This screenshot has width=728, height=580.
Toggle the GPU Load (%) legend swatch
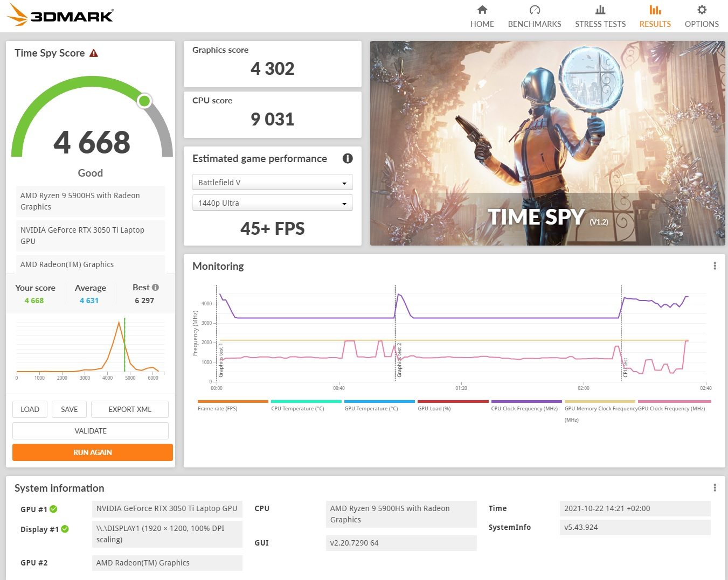(x=453, y=401)
